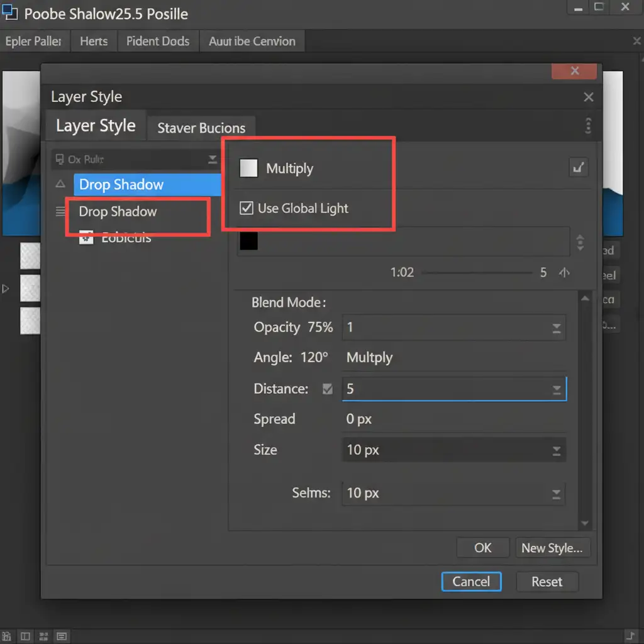Click the Eobicuis effect icon

(86, 238)
